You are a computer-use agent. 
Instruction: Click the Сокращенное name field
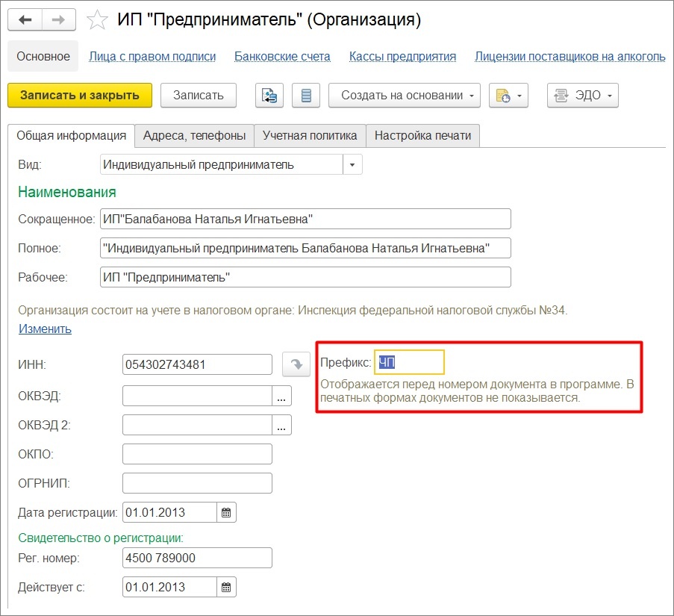(305, 219)
